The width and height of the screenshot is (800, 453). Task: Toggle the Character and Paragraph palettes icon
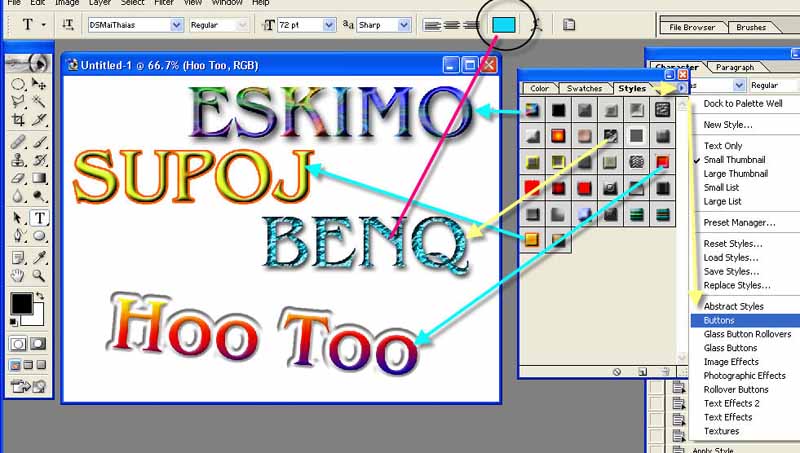(569, 24)
